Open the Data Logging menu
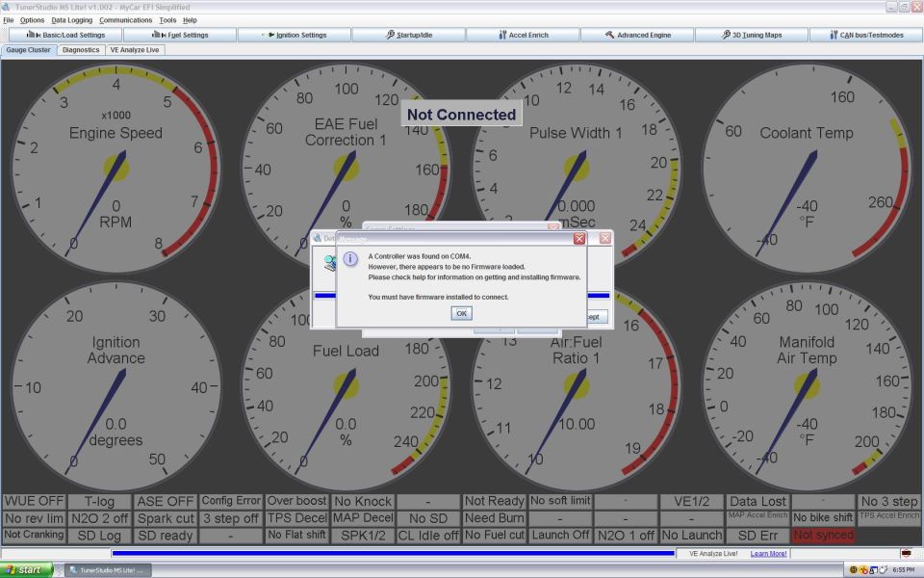Image resolution: width=924 pixels, height=578 pixels. pos(72,20)
